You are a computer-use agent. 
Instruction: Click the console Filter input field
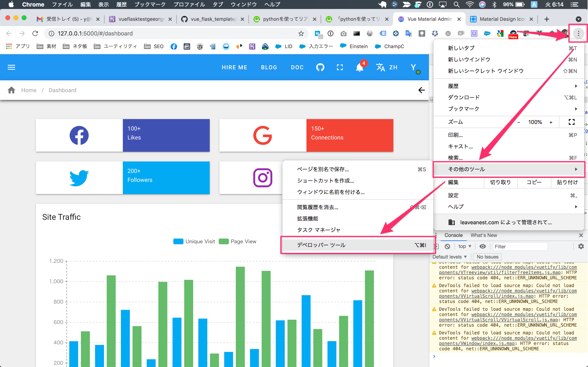[x=520, y=246]
